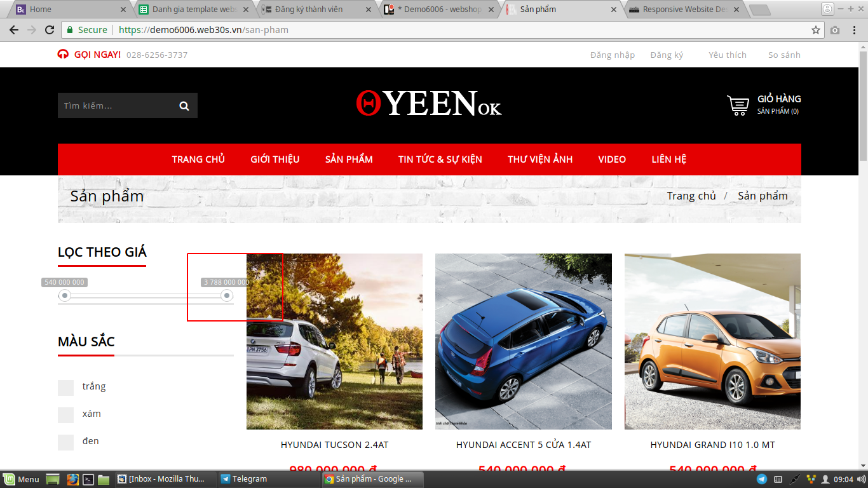This screenshot has width=868, height=488.
Task: Open HYUNDAI GRAND I10 1.0 MT link
Action: point(712,445)
